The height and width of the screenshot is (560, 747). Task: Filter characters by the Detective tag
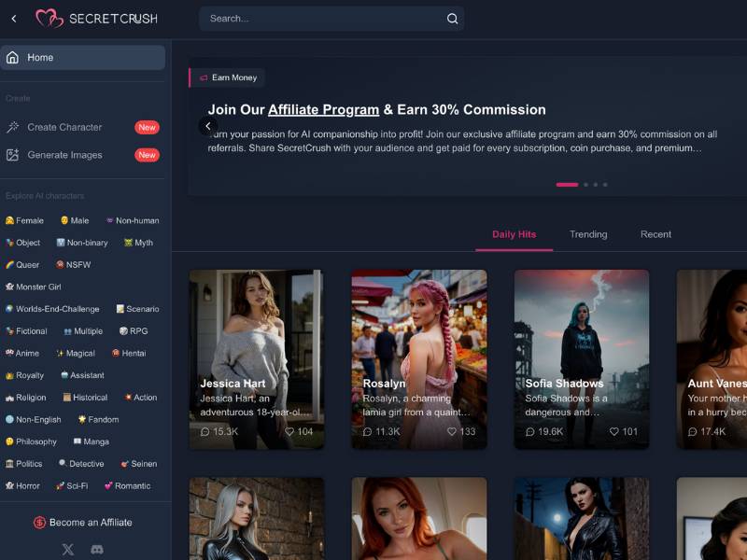(x=82, y=464)
